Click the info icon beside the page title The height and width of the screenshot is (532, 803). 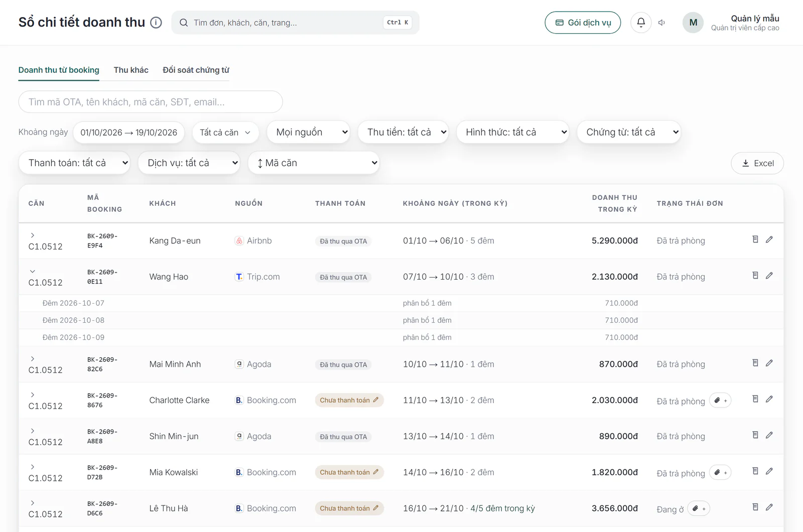click(156, 23)
